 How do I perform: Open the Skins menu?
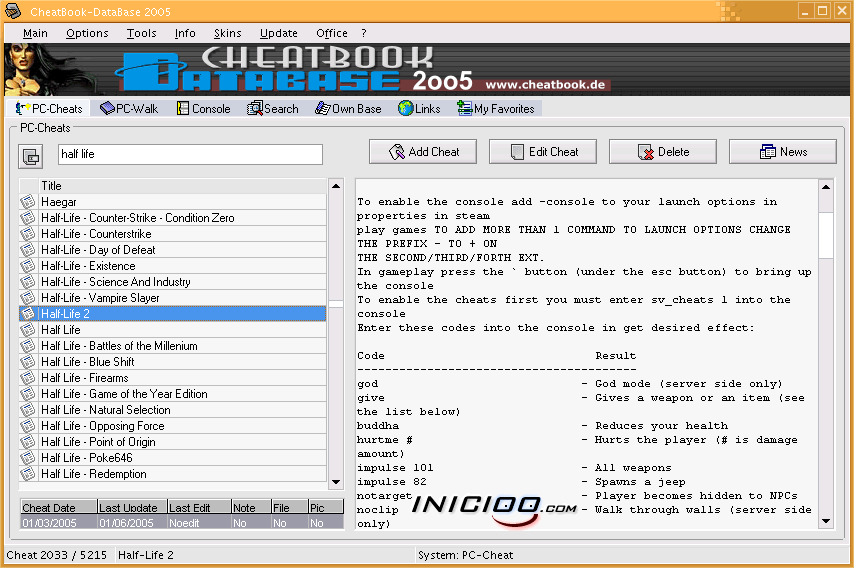(x=228, y=33)
